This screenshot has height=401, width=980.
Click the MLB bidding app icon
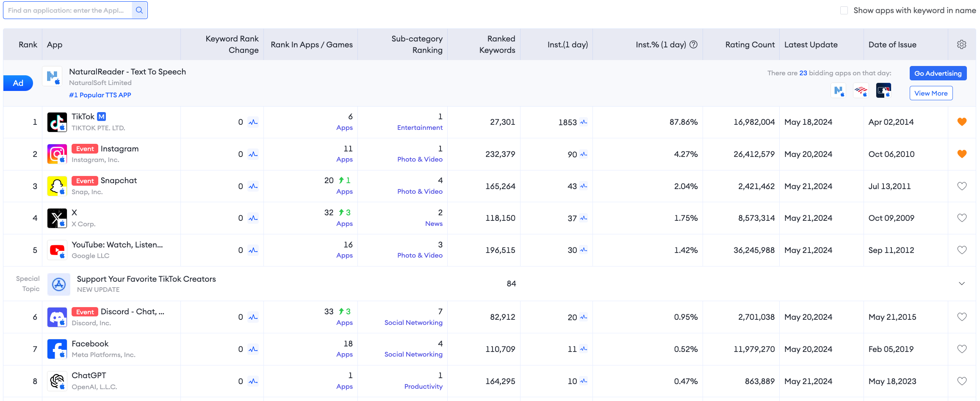point(883,90)
